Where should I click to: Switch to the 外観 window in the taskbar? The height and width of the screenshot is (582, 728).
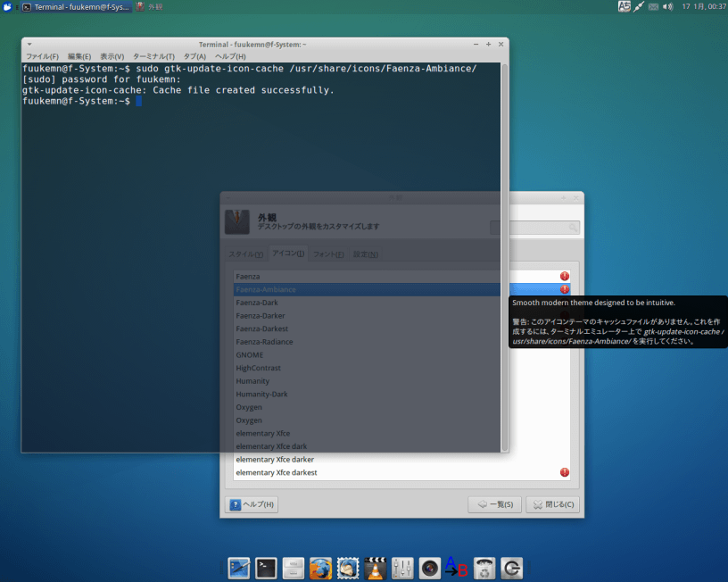pyautogui.click(x=149, y=7)
